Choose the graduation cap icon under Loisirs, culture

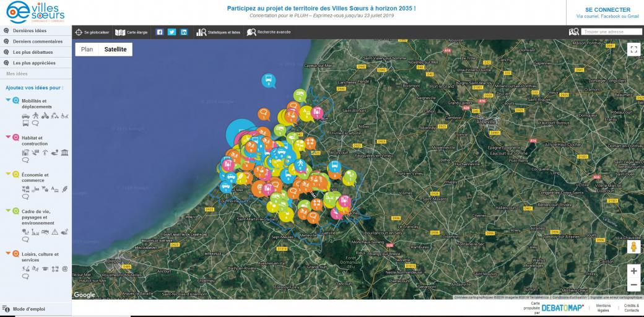click(x=45, y=269)
